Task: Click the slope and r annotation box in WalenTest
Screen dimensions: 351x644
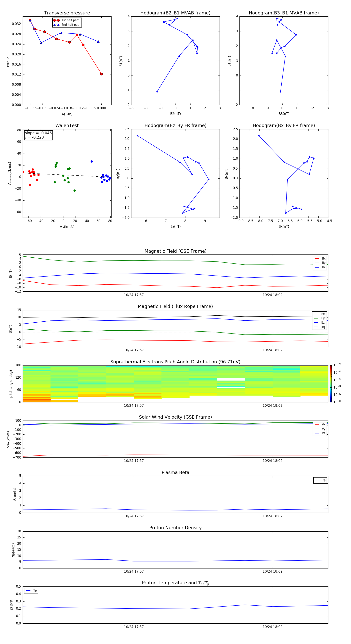Action: [38, 135]
